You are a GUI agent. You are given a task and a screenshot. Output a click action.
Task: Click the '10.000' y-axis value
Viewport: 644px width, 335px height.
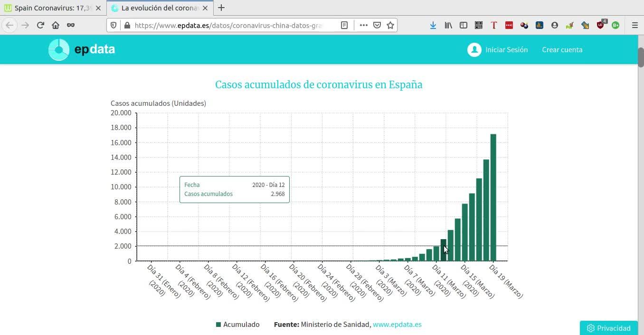point(121,187)
